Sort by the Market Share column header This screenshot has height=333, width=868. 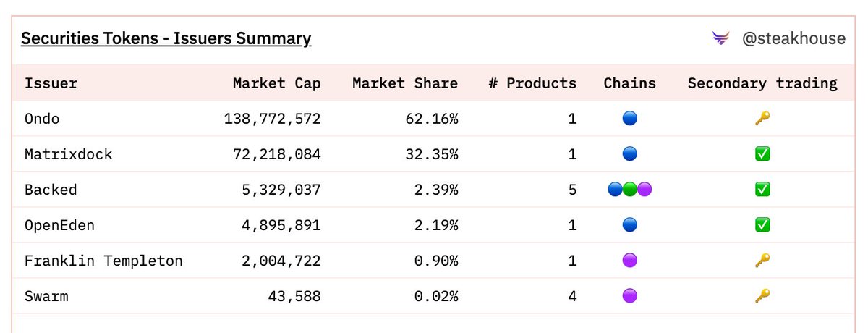405,83
